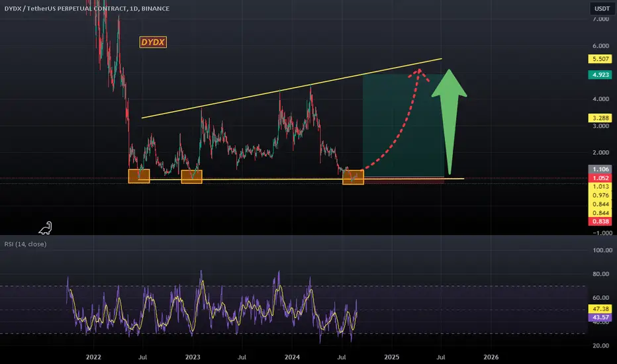Image resolution: width=617 pixels, height=364 pixels.
Task: Click the RSI (14, close) indicator label
Action: [x=25, y=244]
